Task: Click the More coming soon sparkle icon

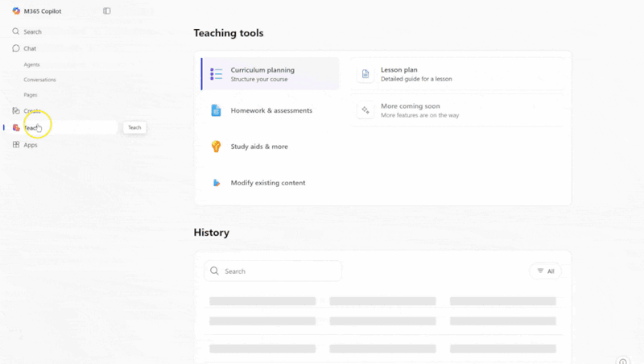Action: pos(365,110)
